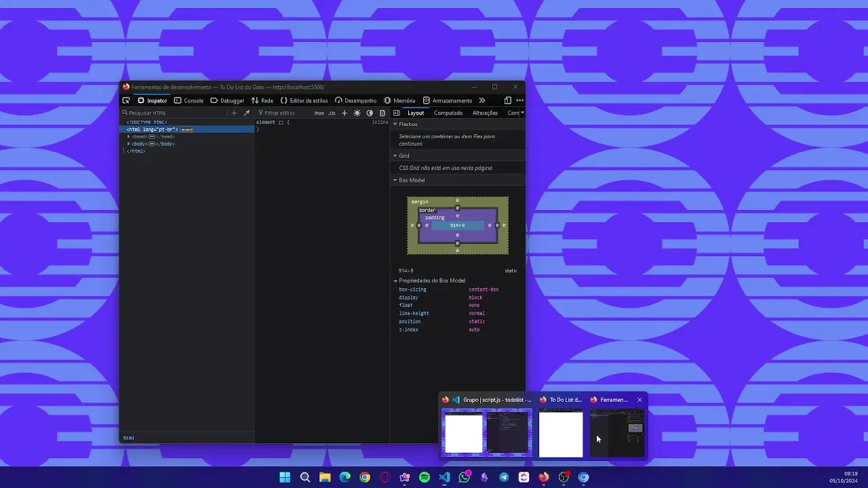Screen dimensions: 868x488
Task: Select the Layout sidebar tab
Action: point(416,113)
